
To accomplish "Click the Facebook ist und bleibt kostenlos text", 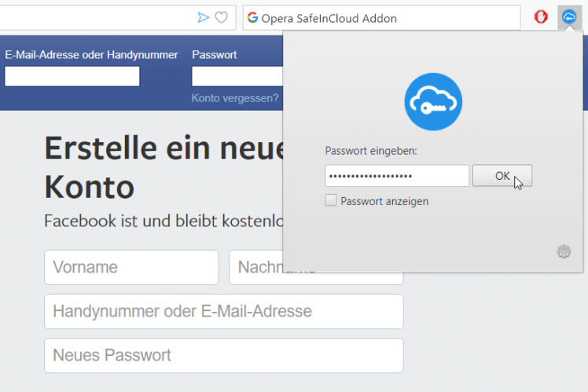I will tap(164, 221).
